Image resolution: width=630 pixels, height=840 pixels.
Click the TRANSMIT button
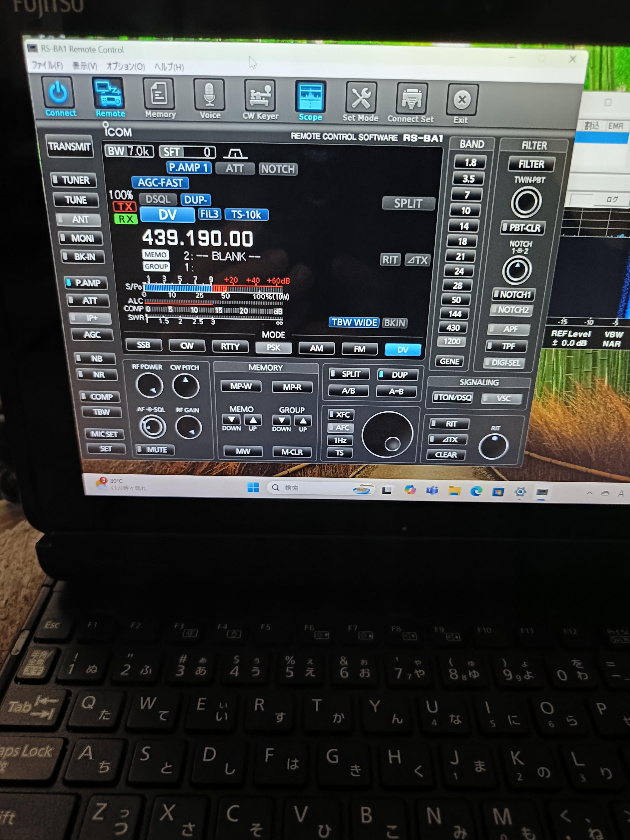[x=69, y=146]
